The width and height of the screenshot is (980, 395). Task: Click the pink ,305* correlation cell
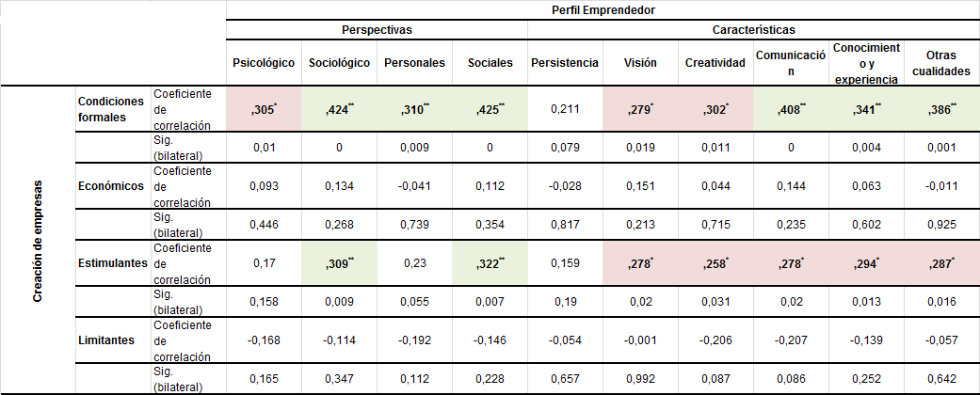264,108
